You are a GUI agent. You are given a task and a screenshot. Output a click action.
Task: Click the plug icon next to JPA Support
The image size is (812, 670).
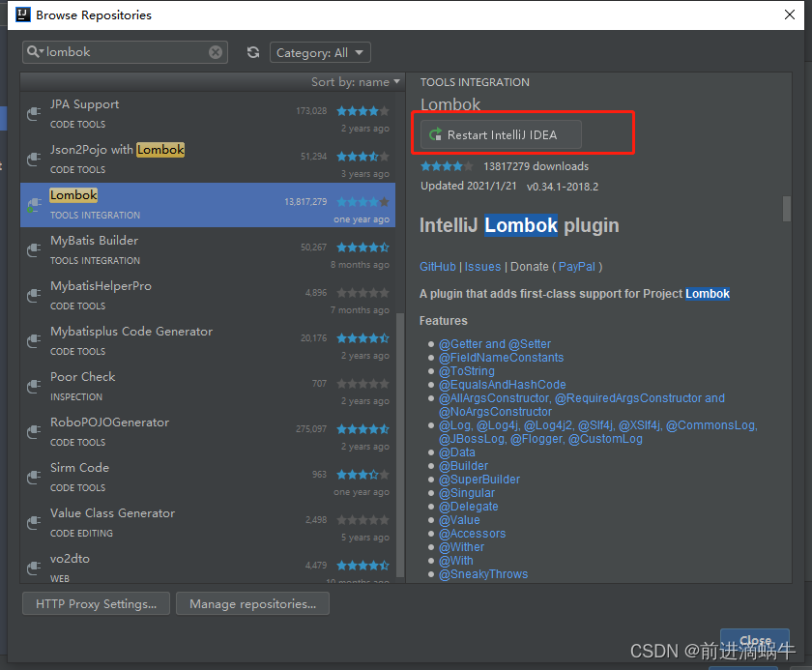point(34,113)
